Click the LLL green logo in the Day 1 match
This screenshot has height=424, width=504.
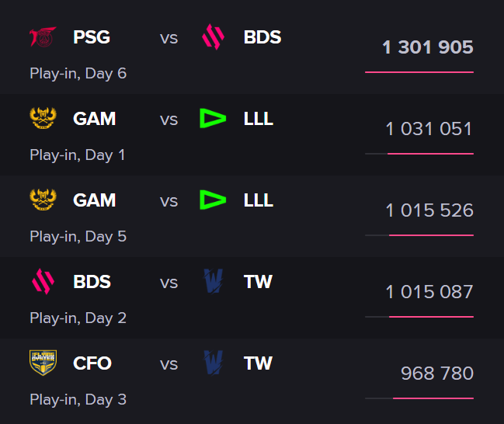[x=213, y=118]
